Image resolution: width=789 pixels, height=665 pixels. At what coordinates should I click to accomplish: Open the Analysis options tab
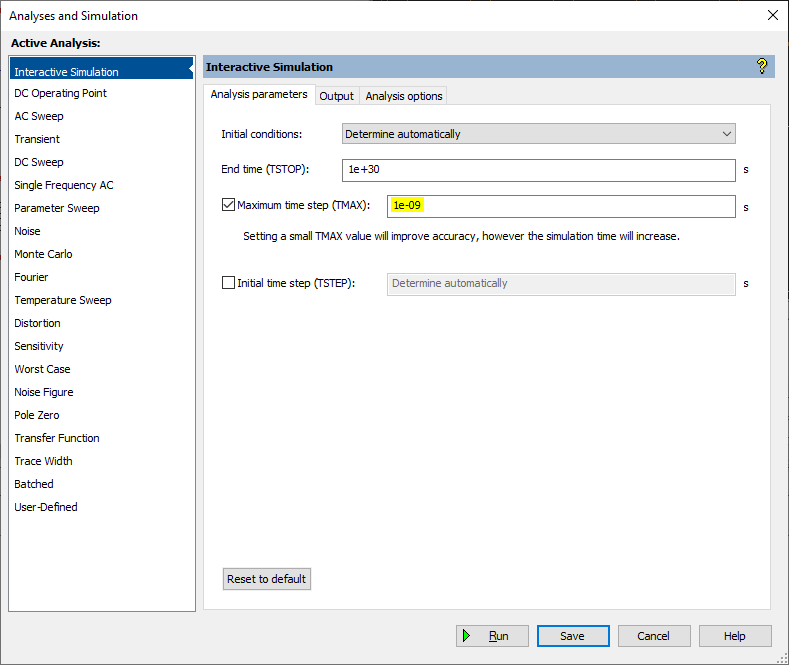(x=404, y=96)
